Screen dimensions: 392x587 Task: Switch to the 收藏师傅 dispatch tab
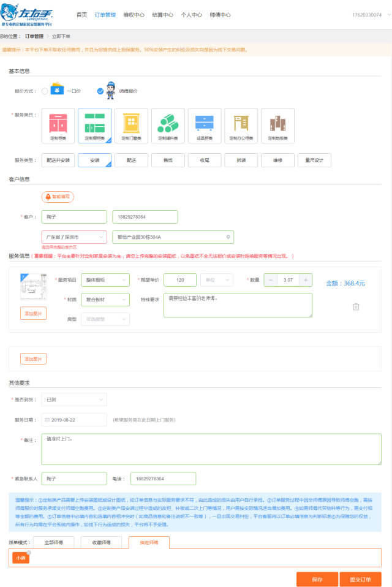point(102,542)
